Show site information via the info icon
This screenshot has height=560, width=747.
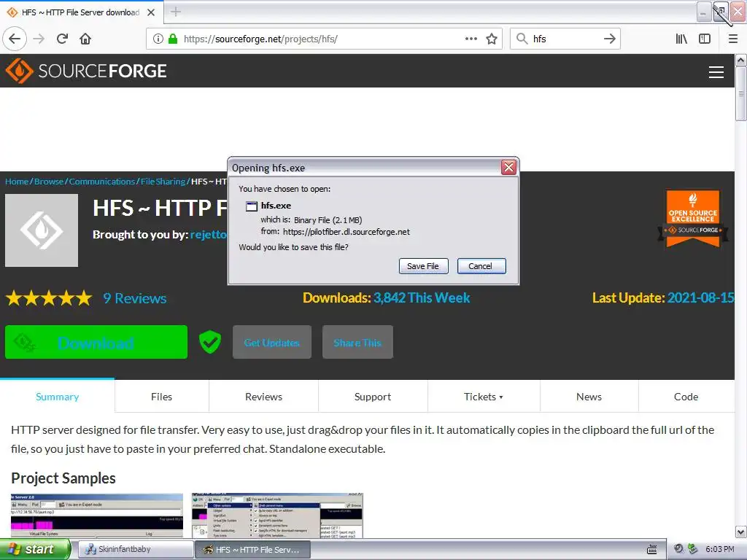pos(158,39)
